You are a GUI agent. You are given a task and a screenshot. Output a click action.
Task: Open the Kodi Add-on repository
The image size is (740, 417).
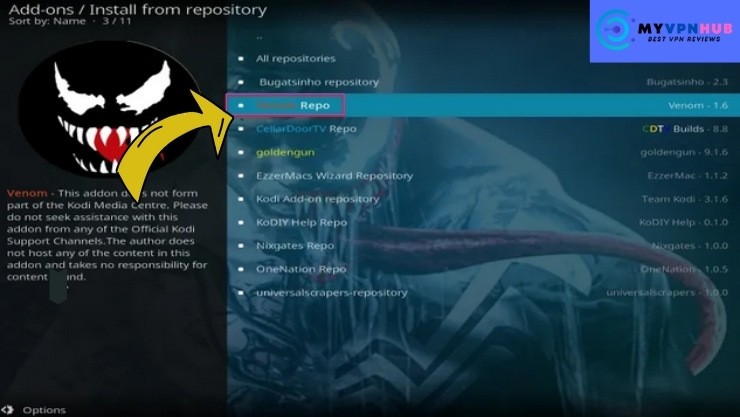pos(481,199)
